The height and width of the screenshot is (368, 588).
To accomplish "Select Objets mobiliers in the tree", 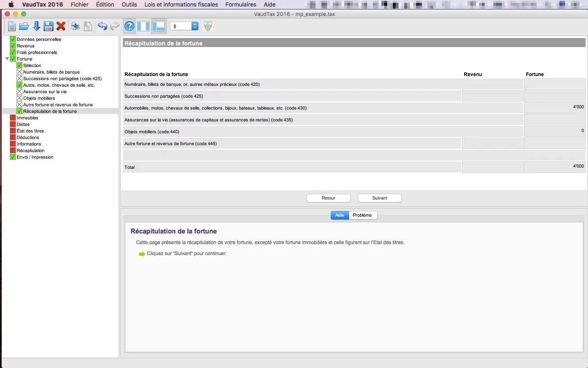I will point(39,98).
